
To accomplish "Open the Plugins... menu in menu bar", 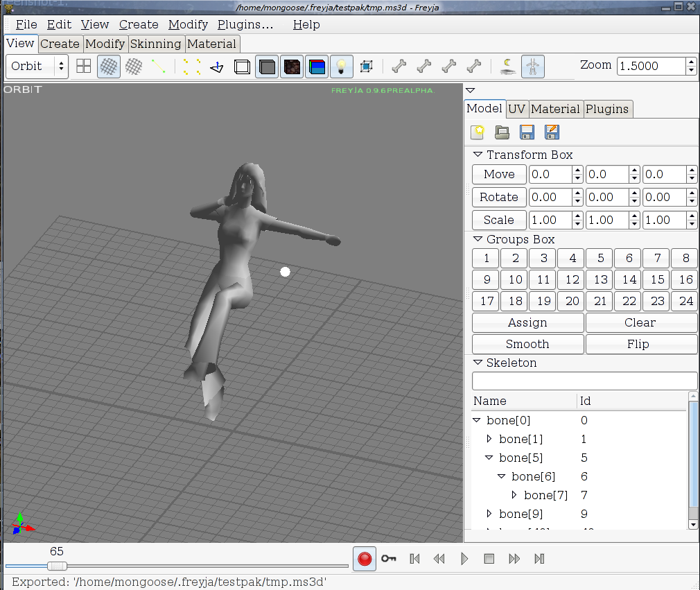I will coord(245,24).
